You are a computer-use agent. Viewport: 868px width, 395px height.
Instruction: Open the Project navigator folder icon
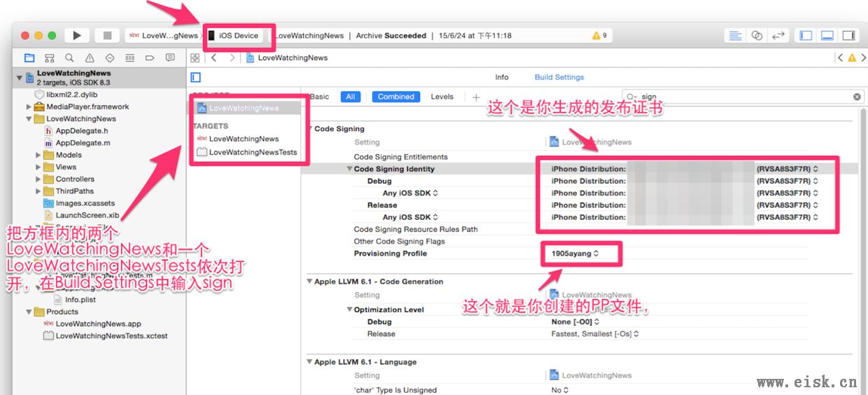point(29,58)
